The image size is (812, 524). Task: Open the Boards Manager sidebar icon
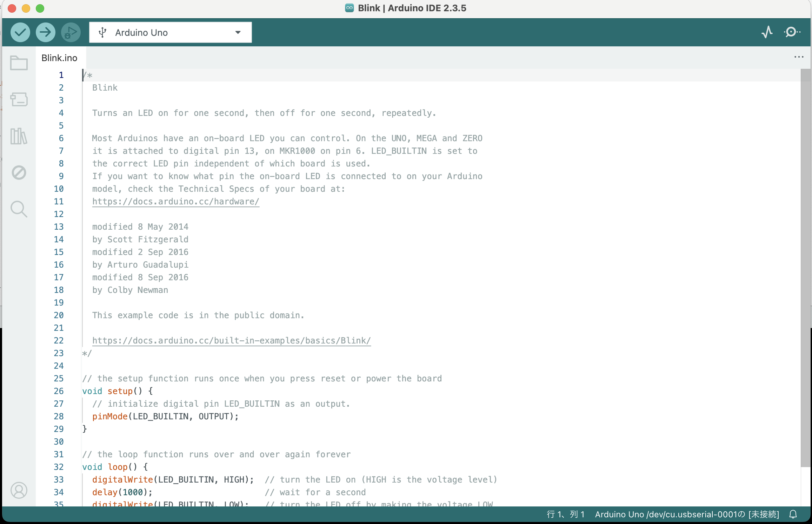tap(19, 99)
